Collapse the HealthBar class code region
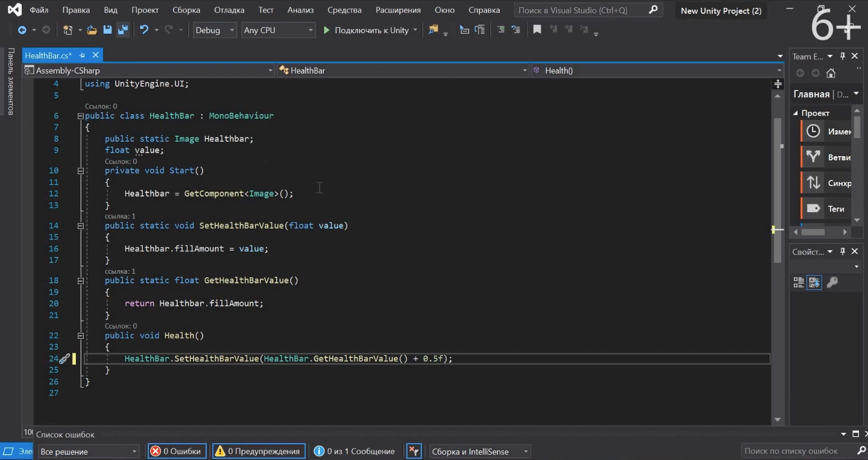The height and width of the screenshot is (460, 868). 80,116
